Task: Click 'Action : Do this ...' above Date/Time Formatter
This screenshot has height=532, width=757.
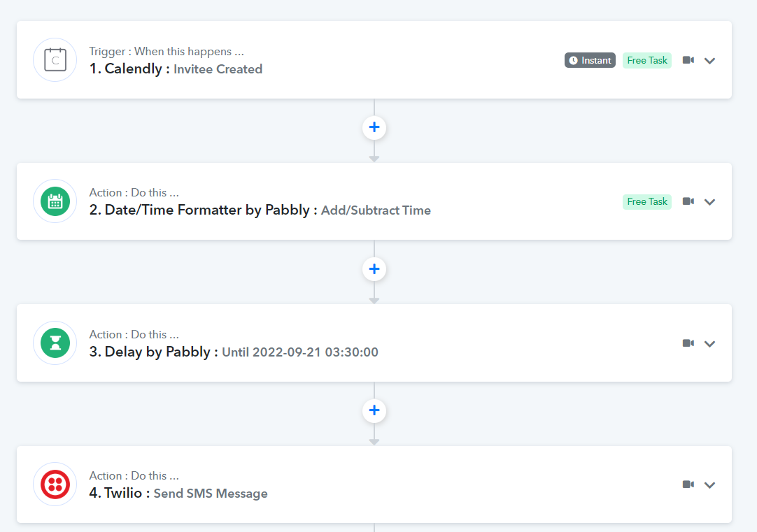Action: coord(134,192)
